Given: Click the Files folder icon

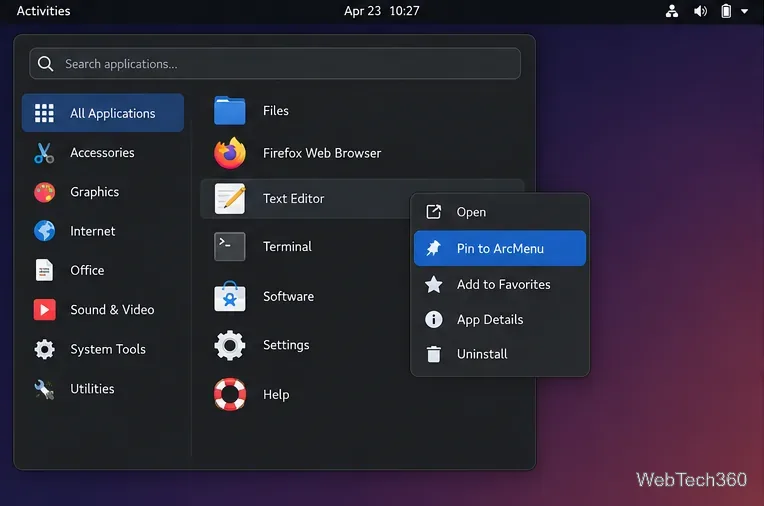Looking at the screenshot, I should click(229, 111).
